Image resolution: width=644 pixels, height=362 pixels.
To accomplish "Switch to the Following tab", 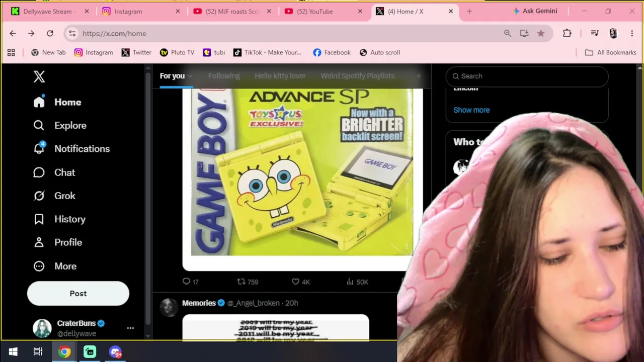I will click(224, 76).
